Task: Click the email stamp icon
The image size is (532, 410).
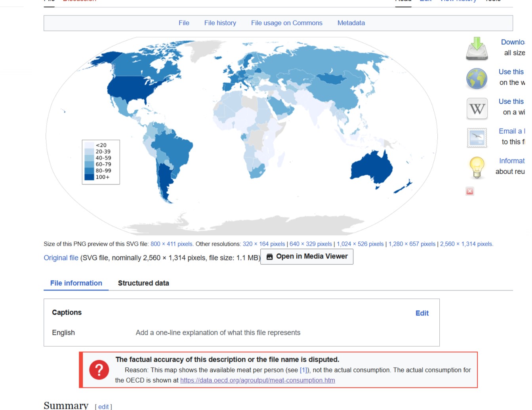Action: (x=477, y=138)
